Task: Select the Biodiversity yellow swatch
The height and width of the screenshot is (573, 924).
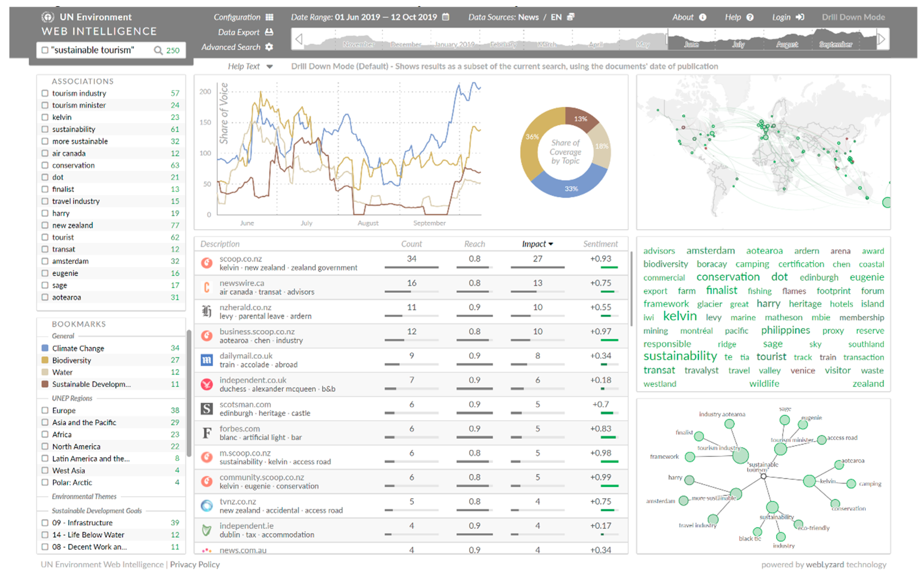Action: [45, 360]
